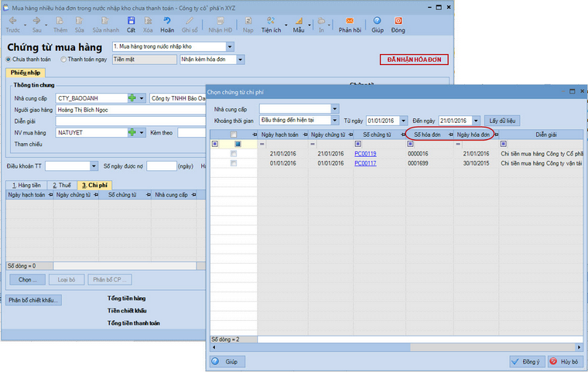The height and width of the screenshot is (372, 588).
Task: Click the Diễn giải input field
Action: (x=131, y=121)
